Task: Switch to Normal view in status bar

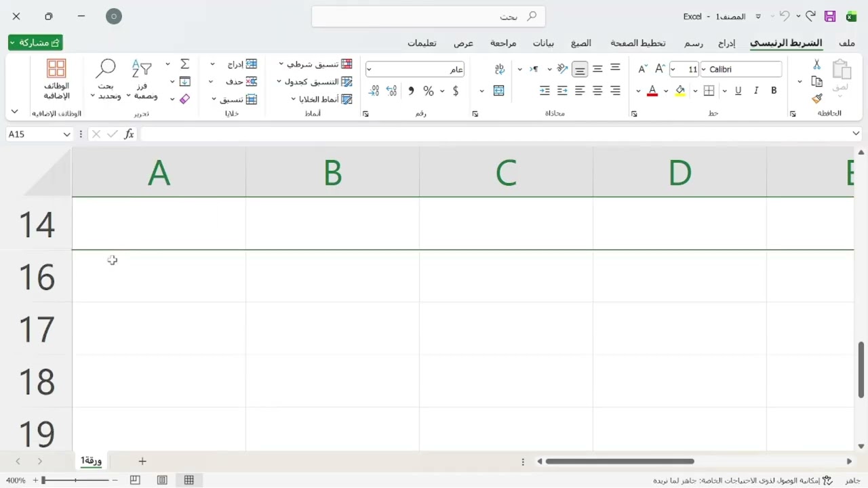Action: tap(189, 480)
